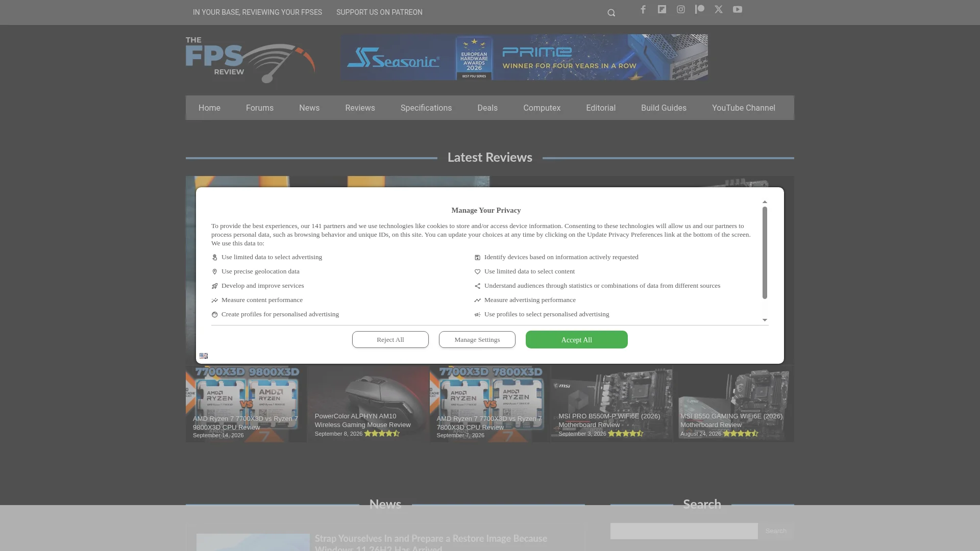Image resolution: width=980 pixels, height=551 pixels.
Task: Click the privacy dialog scrollbar thumb
Action: click(x=765, y=253)
